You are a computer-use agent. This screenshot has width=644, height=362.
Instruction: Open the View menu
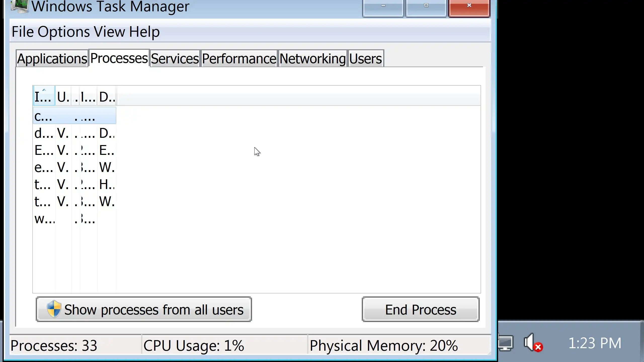tap(109, 32)
